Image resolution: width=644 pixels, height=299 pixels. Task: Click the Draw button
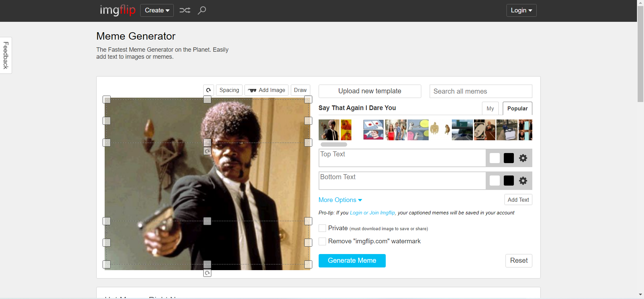[x=300, y=90]
